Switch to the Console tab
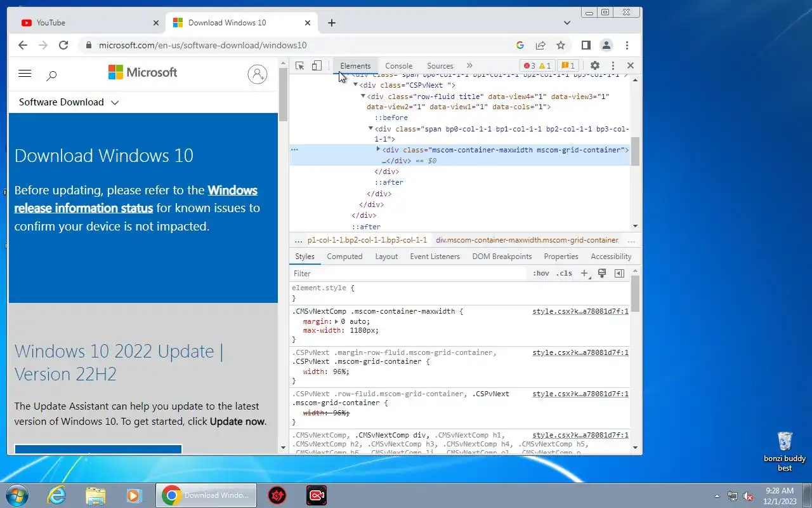 398,65
